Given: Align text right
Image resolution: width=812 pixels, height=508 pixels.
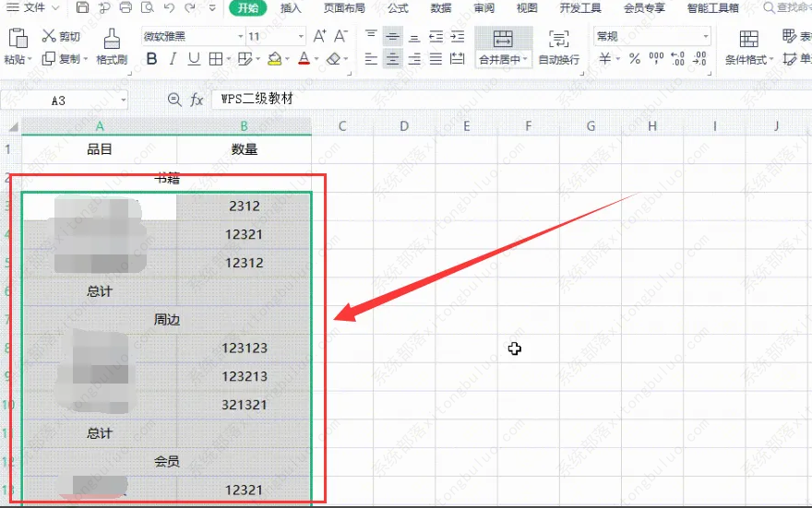Looking at the screenshot, I should tap(414, 59).
